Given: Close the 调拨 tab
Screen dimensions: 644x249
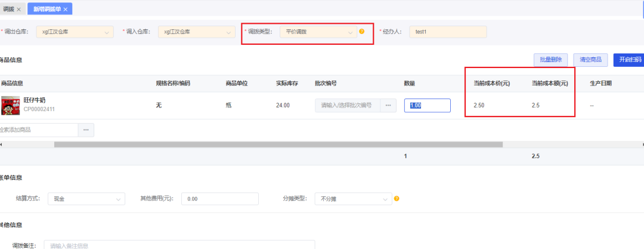Looking at the screenshot, I should [18, 9].
